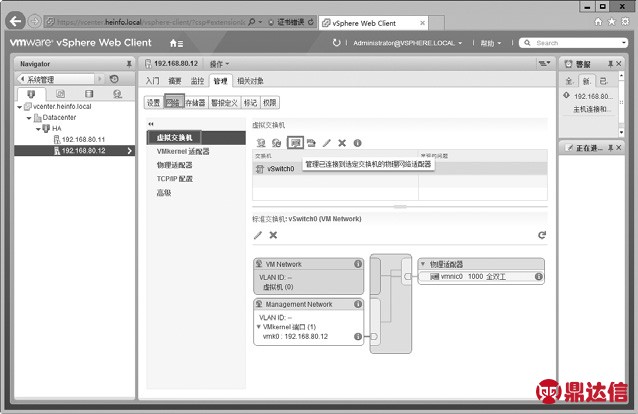
Task: Open the Help dropdown menu
Action: [x=491, y=43]
